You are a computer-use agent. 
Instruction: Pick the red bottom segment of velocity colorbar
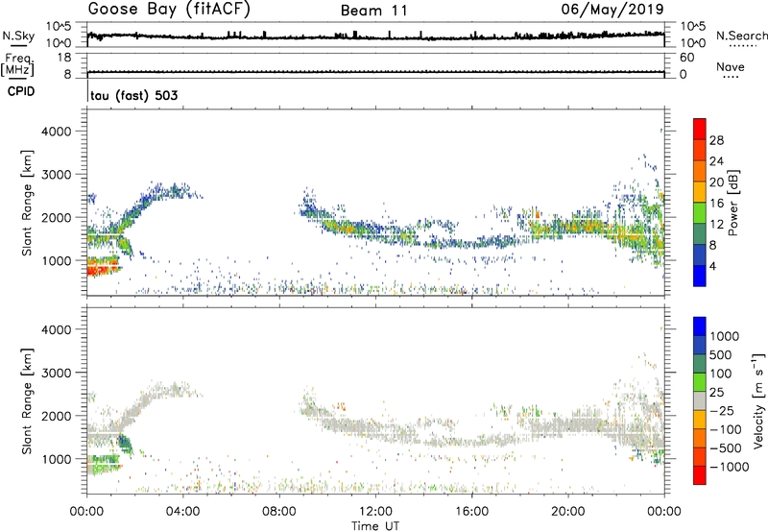click(700, 475)
